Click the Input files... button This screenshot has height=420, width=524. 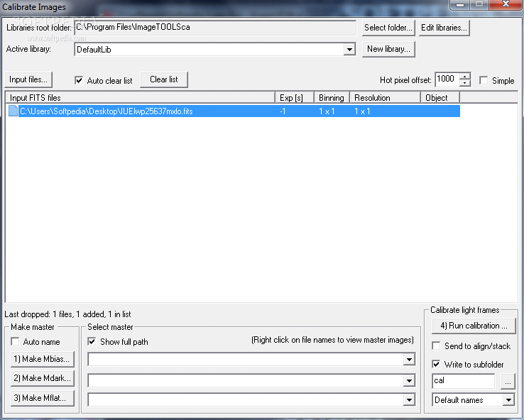(x=28, y=79)
